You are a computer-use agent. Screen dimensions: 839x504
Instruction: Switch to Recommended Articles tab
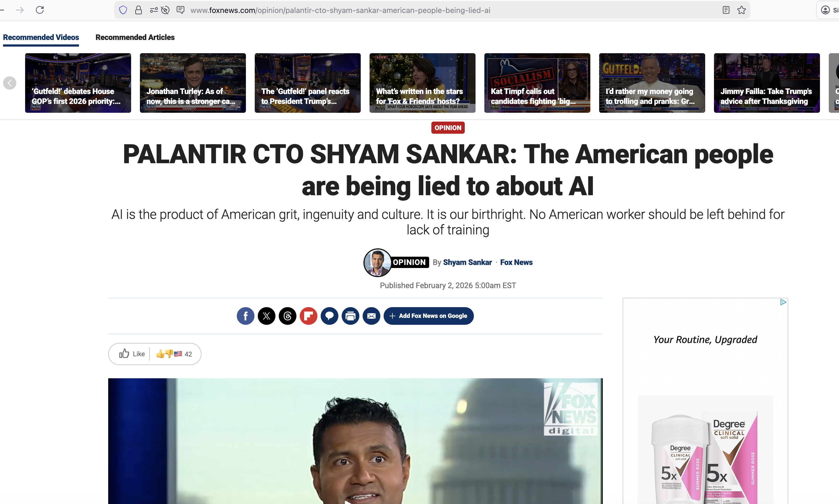[x=135, y=37]
